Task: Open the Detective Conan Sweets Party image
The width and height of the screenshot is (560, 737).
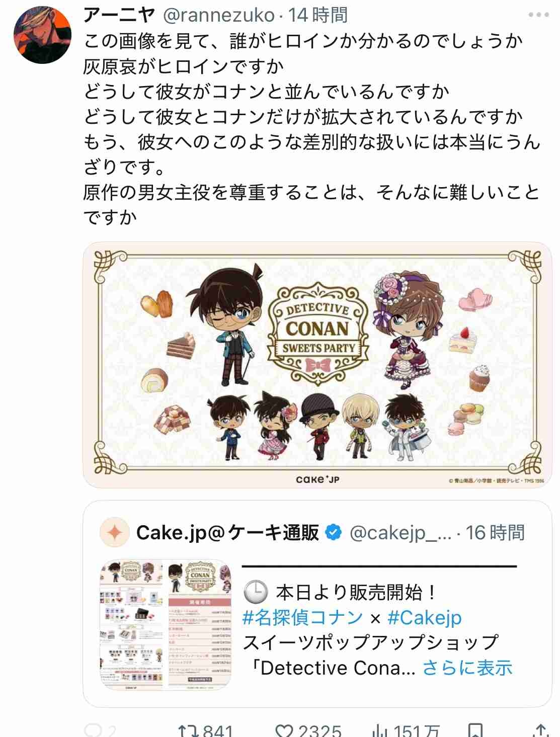Action: 317,365
